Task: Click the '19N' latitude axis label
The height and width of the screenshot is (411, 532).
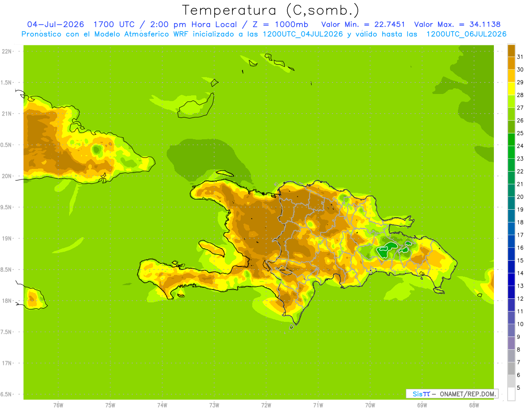Action: (x=7, y=239)
